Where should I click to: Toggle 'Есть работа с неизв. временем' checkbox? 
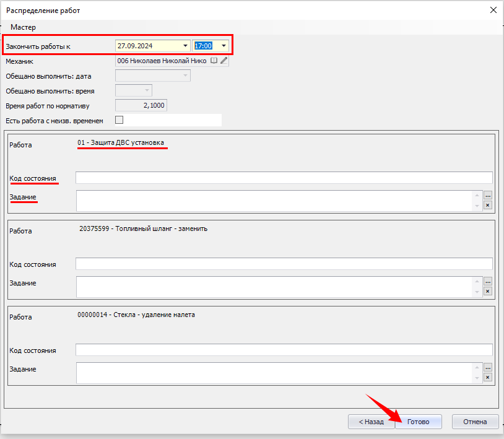119,120
